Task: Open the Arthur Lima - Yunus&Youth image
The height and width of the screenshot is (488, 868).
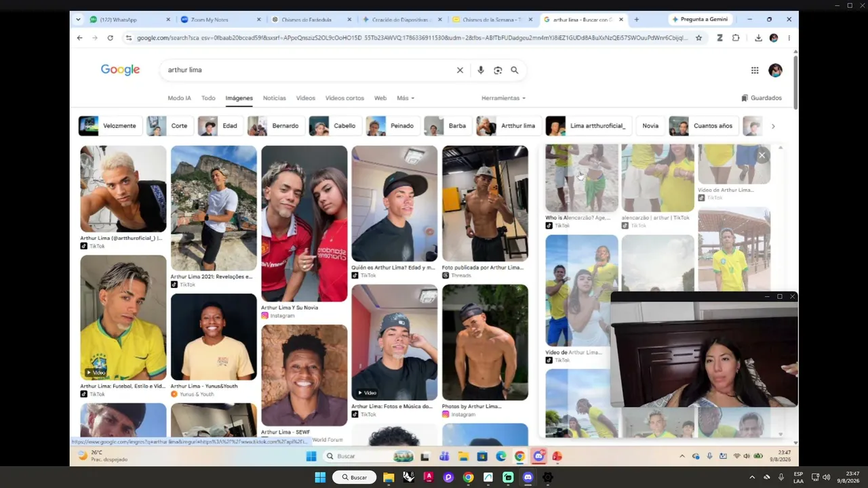Action: tap(214, 337)
